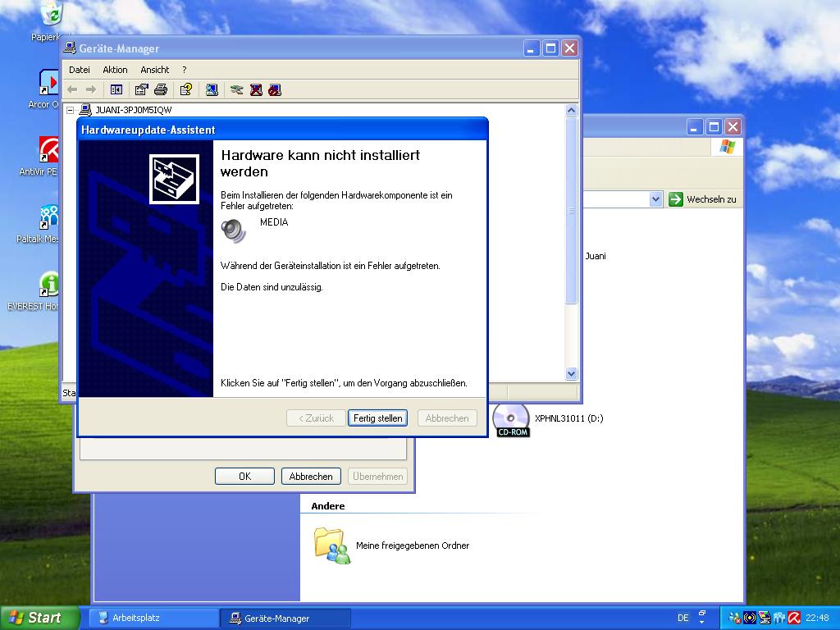Click the update driver toolbar icon
Screen dimensions: 840x630
click(x=236, y=89)
